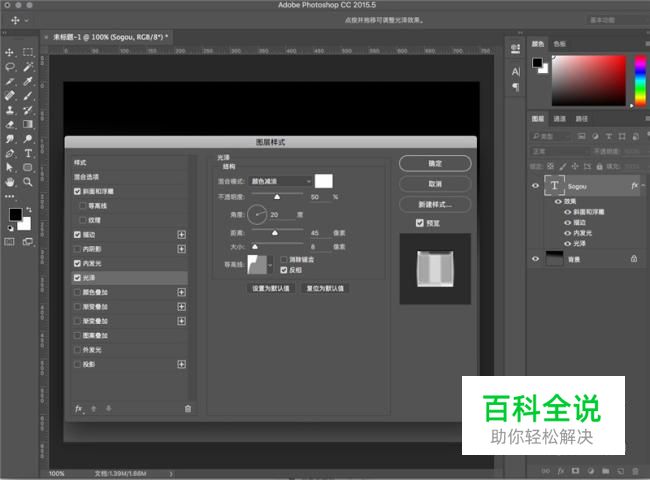
Task: Select the Pen tool
Action: click(x=9, y=153)
